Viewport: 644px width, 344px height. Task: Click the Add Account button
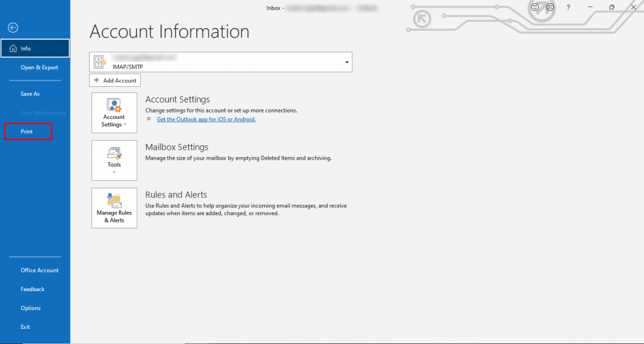click(115, 80)
